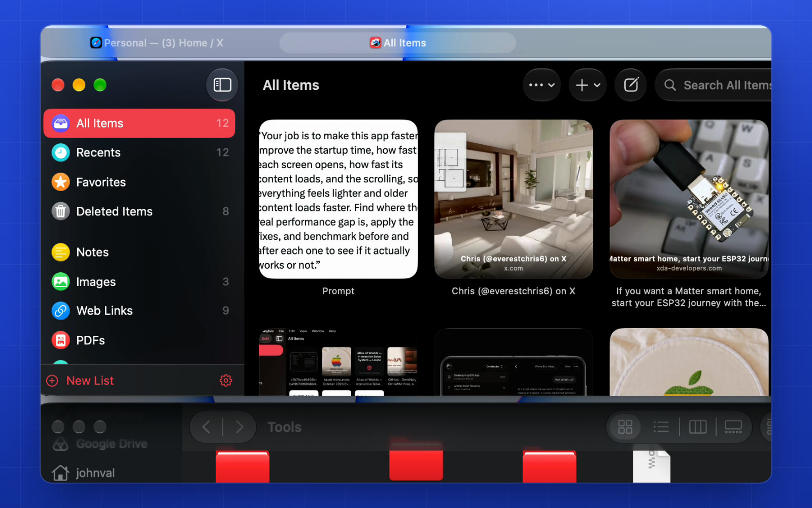Expand the more options ellipsis menu

coord(542,85)
